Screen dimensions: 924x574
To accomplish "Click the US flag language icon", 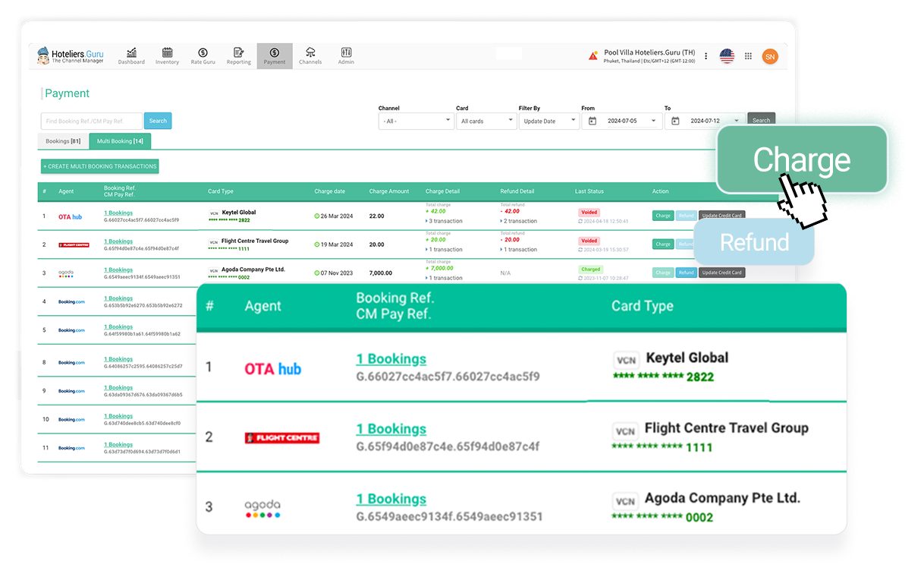I will tap(728, 56).
